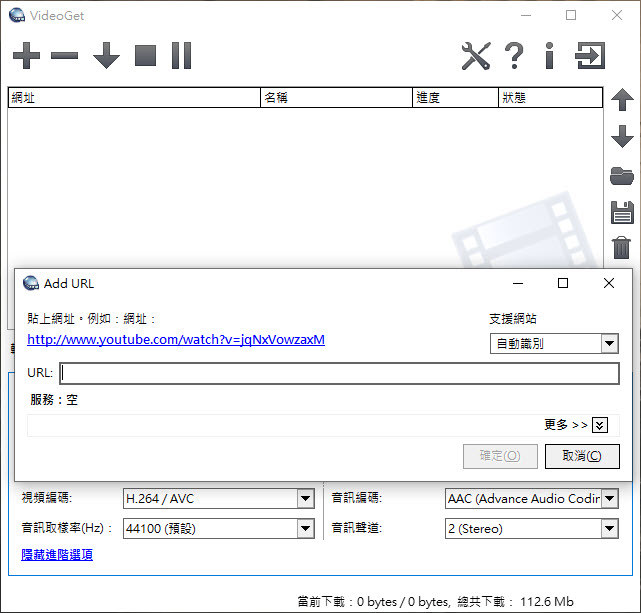Open the 音訊取樣率 44100 dropdown
641x613 pixels.
coord(219,528)
